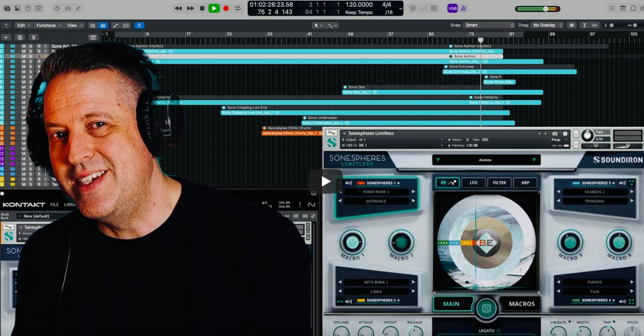The height and width of the screenshot is (336, 644).
Task: Adjust the horizontal zoom slider
Action: 635,25
